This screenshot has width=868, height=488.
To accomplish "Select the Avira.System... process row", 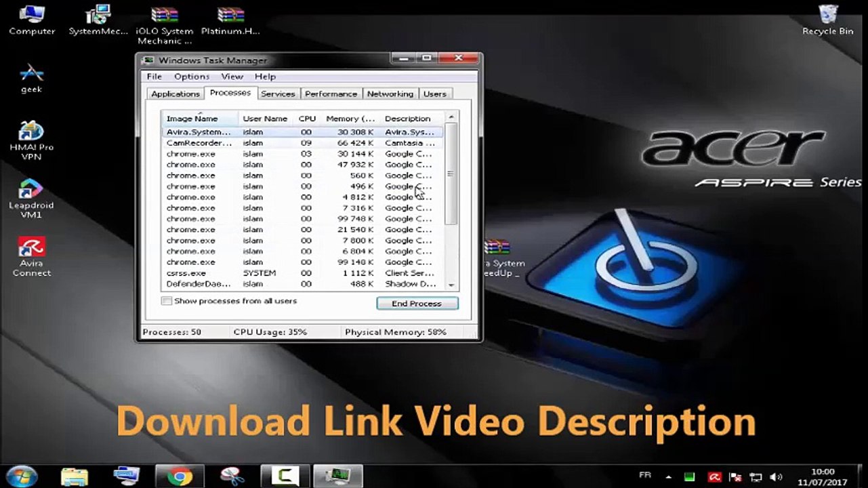I will 303,132.
